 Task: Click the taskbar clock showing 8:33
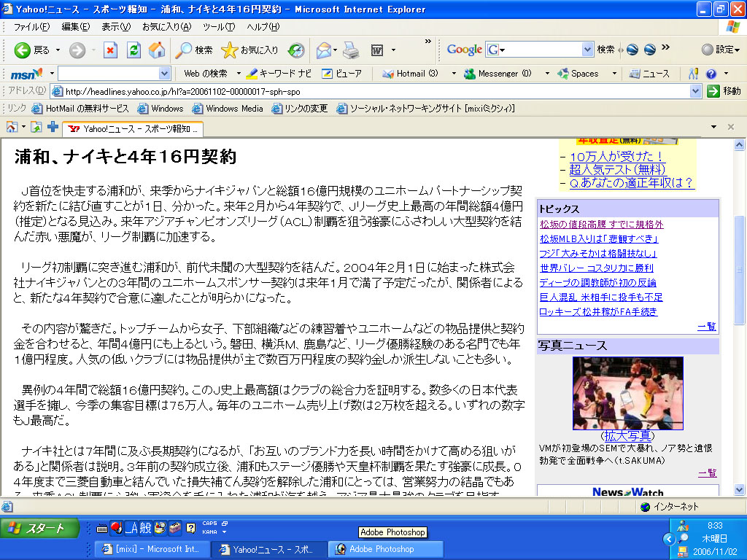click(715, 526)
